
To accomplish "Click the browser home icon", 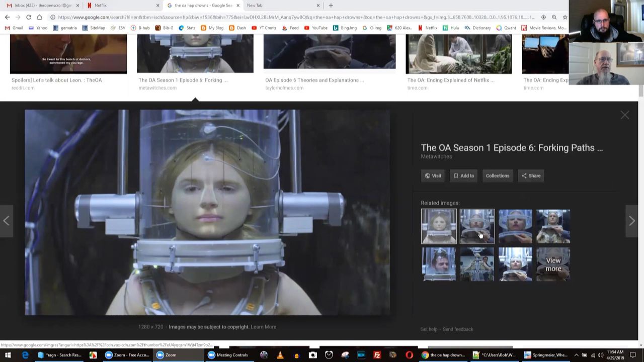I will point(39,17).
